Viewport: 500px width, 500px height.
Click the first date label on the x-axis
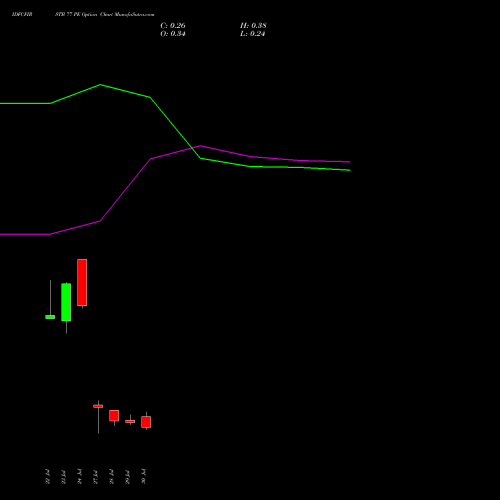coord(47,476)
